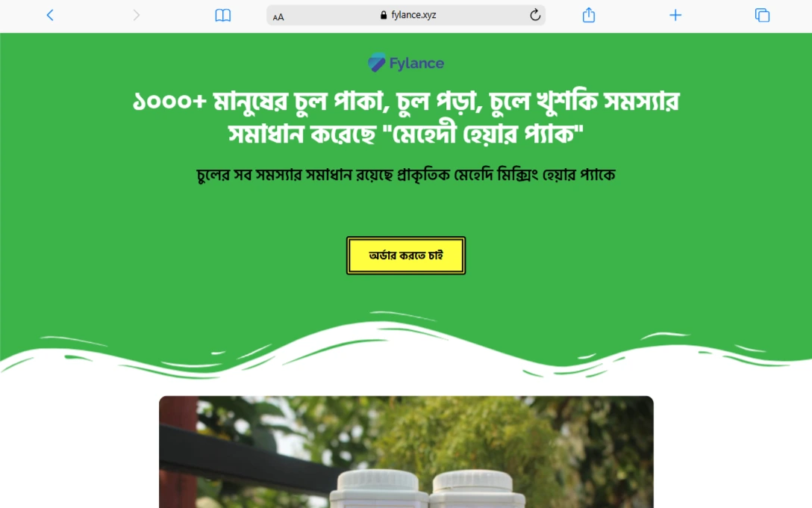Show all tabs overview icon

pos(762,15)
